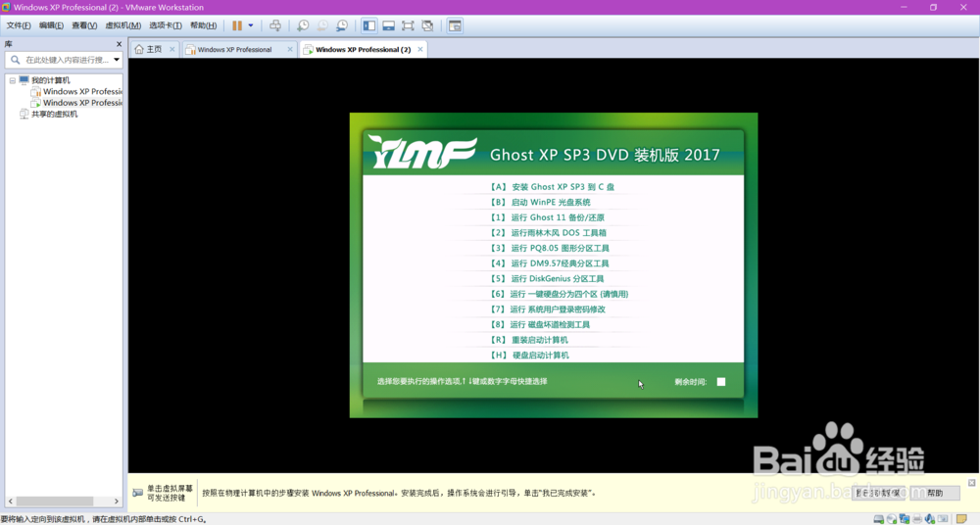Click the magnifier icon in library search
This screenshot has height=525, width=980.
coord(15,60)
